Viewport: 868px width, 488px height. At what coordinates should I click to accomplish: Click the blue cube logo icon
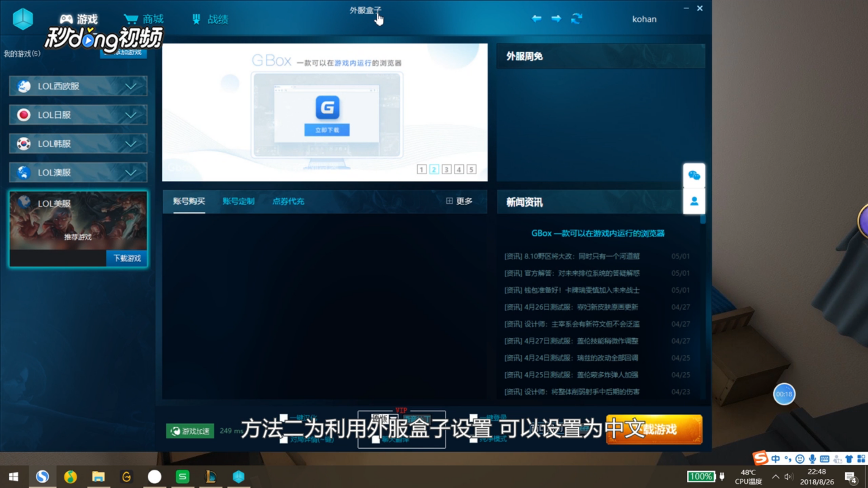click(x=23, y=19)
